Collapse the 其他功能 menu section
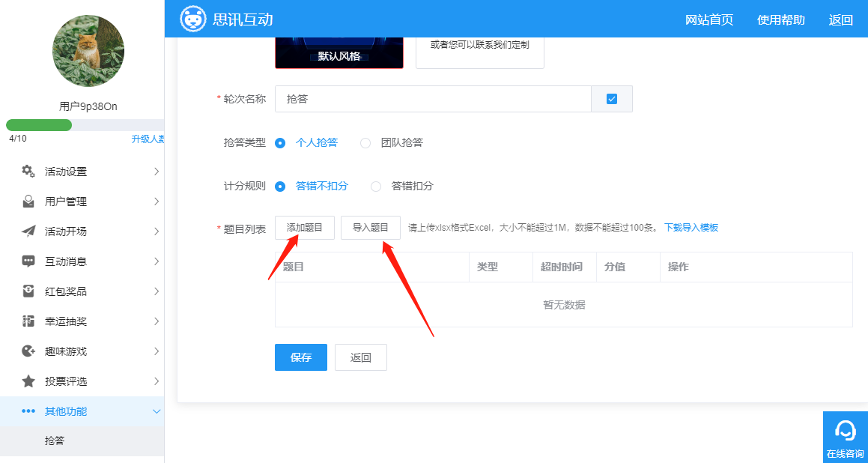Image resolution: width=868 pixels, height=463 pixels. (156, 411)
